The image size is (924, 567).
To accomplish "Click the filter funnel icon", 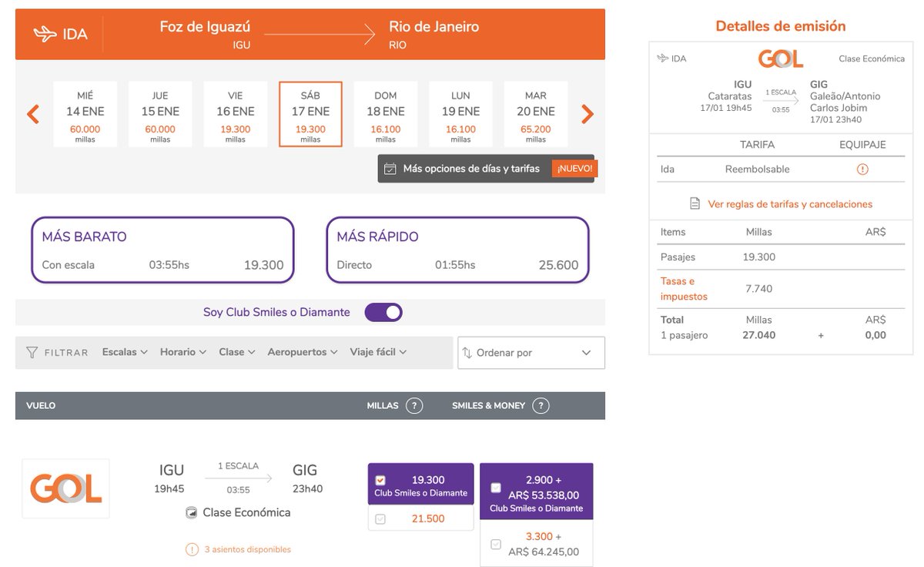I will 32,352.
